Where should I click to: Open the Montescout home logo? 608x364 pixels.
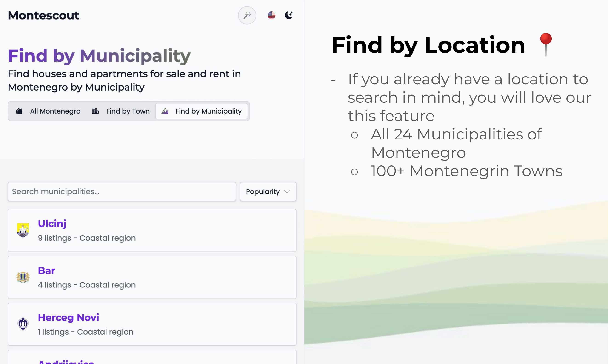click(43, 15)
